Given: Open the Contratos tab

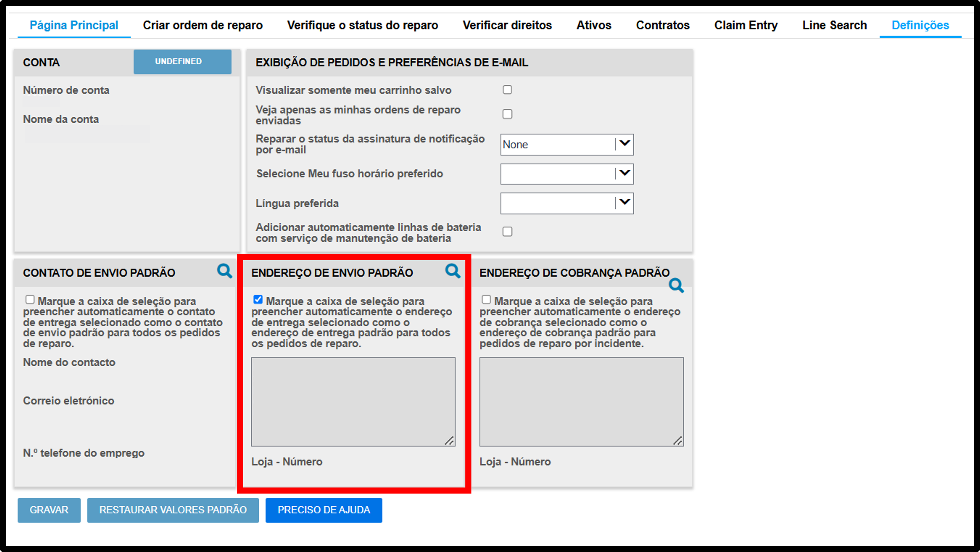Looking at the screenshot, I should coord(663,25).
